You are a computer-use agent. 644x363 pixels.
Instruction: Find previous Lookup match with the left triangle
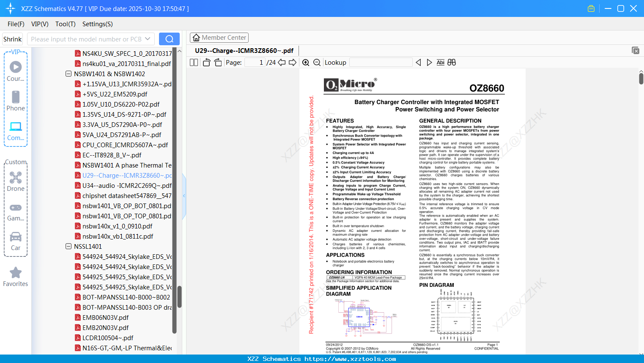coord(418,63)
